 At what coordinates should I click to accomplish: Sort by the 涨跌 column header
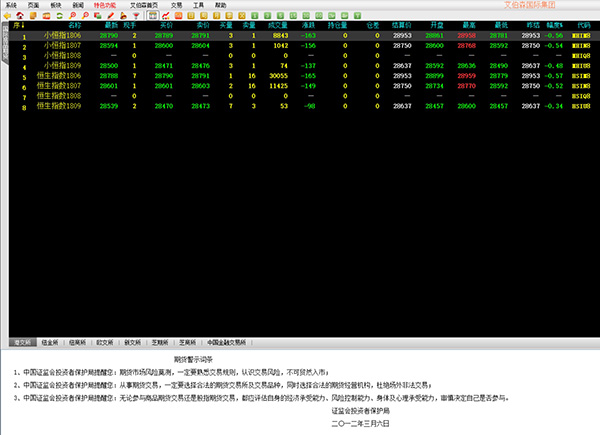pos(308,26)
